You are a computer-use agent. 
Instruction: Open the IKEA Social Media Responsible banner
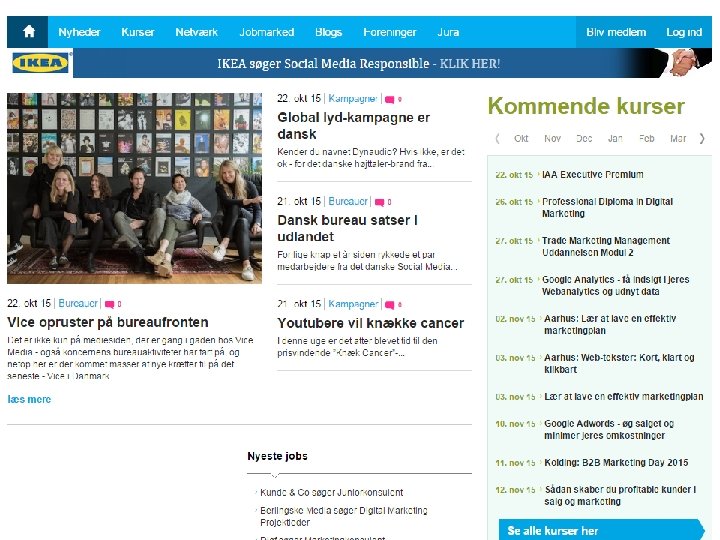pyautogui.click(x=359, y=63)
